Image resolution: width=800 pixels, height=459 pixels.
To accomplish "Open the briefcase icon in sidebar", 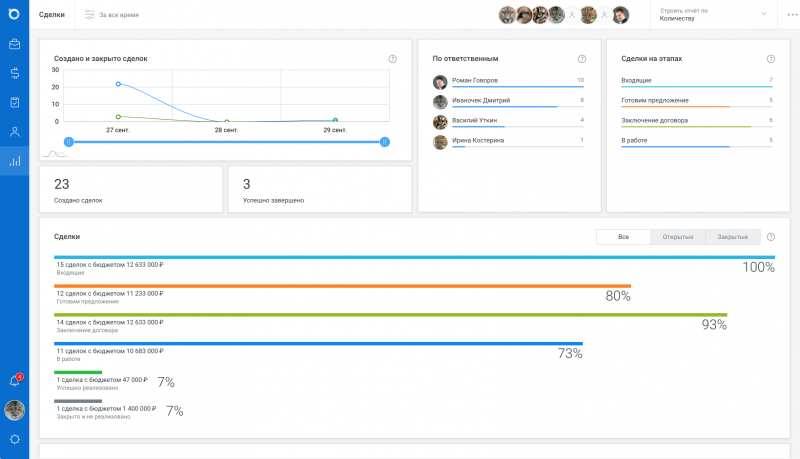I will coord(15,44).
